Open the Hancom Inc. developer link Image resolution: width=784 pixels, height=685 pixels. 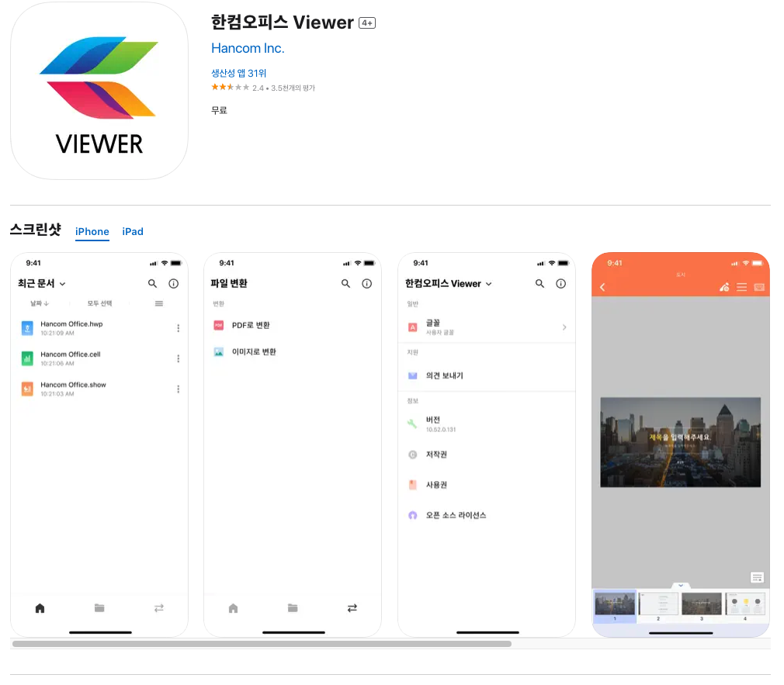pos(248,48)
